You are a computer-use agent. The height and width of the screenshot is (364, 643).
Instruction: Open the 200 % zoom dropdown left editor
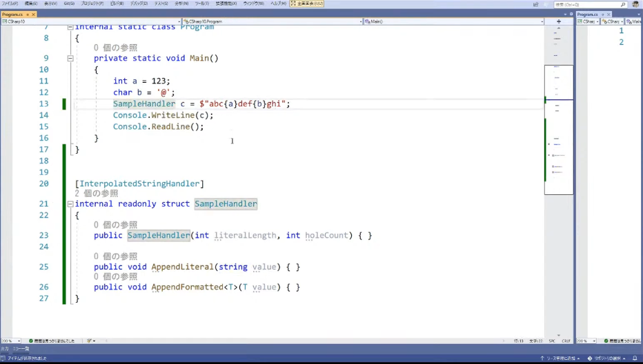click(11, 341)
